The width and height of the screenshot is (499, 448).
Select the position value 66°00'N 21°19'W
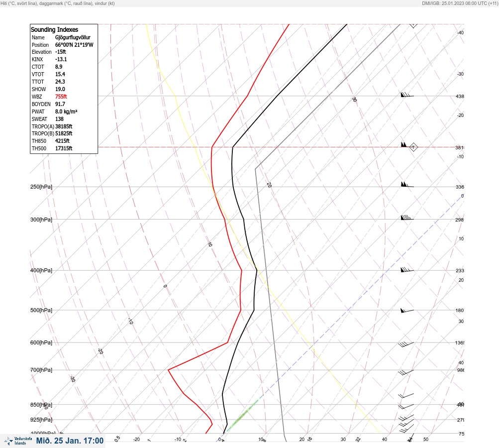click(x=74, y=45)
